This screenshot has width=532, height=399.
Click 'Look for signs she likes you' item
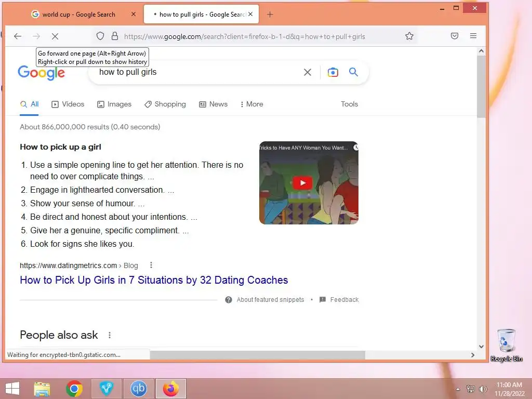pos(82,244)
